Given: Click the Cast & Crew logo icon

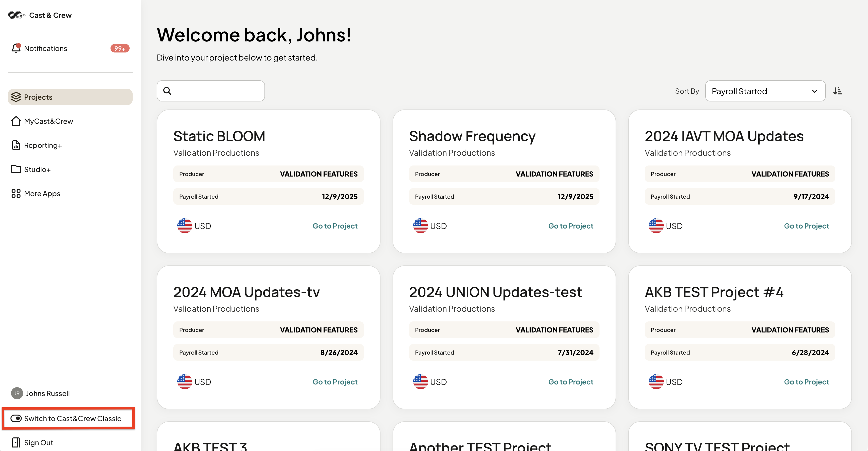Looking at the screenshot, I should point(17,15).
